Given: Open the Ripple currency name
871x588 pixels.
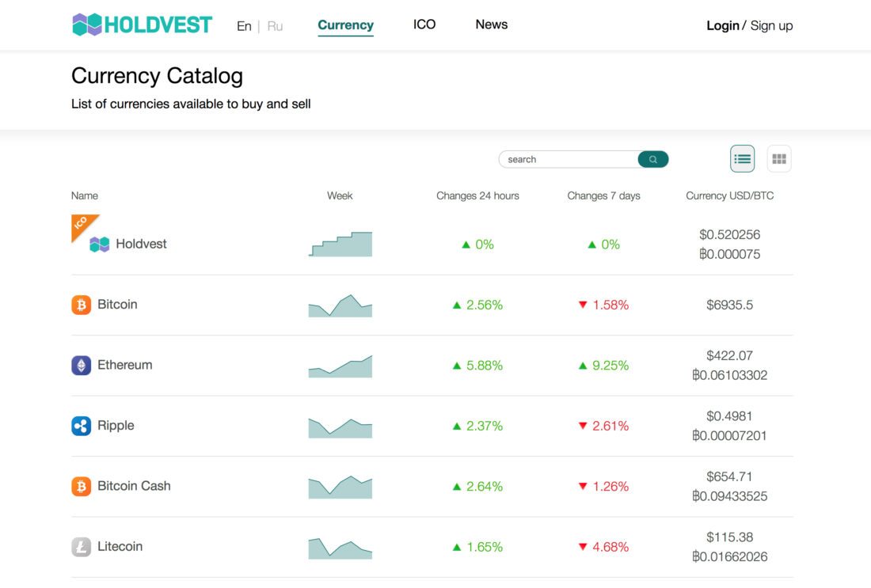Looking at the screenshot, I should pos(116,425).
